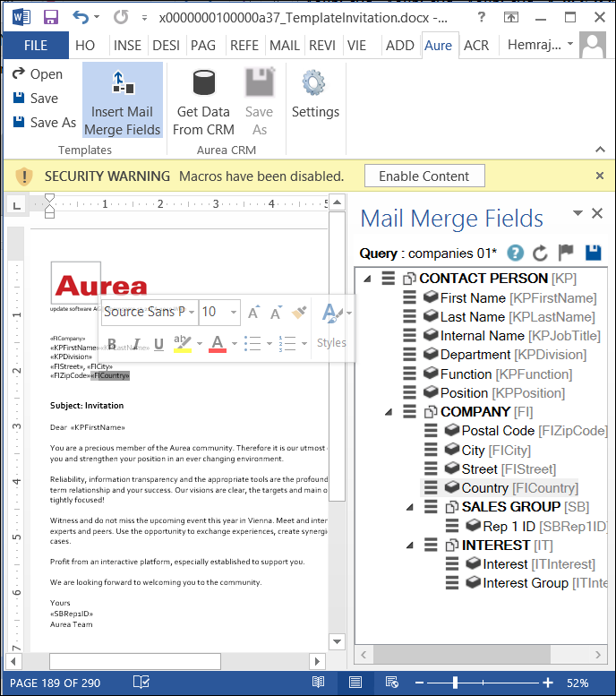This screenshot has height=696, width=616.
Task: Collapse CONTACT PERSON tree node
Action: click(367, 279)
